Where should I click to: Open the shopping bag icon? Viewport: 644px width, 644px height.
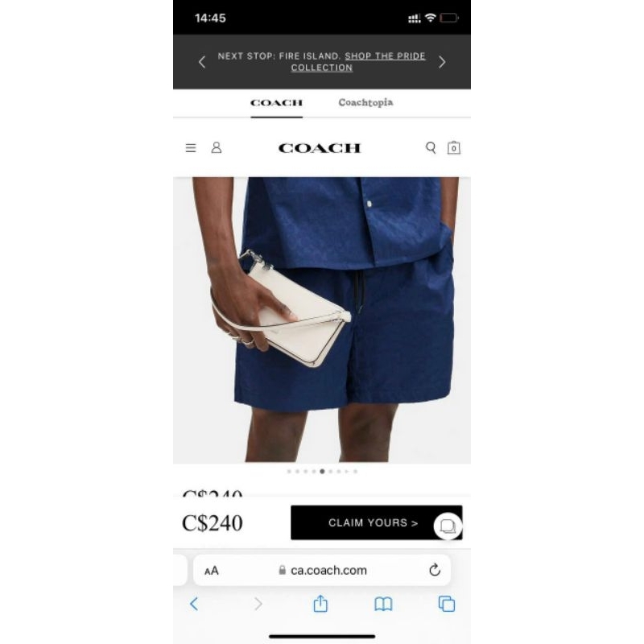(453, 147)
